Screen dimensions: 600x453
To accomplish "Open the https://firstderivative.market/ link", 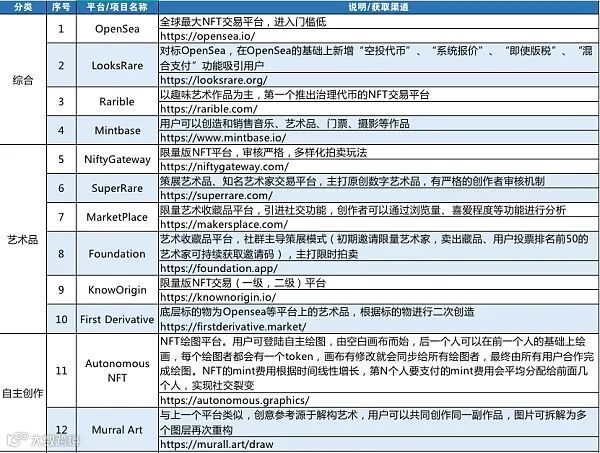I will (x=233, y=326).
